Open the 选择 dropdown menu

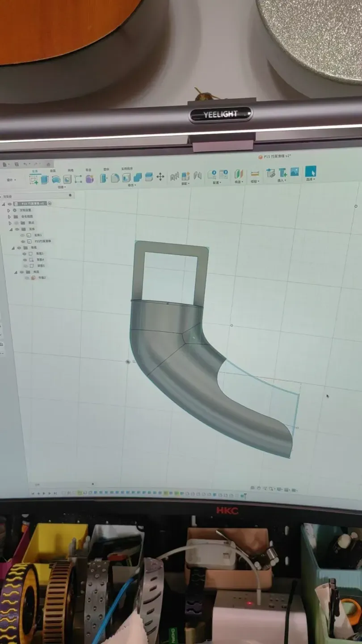coord(311,179)
